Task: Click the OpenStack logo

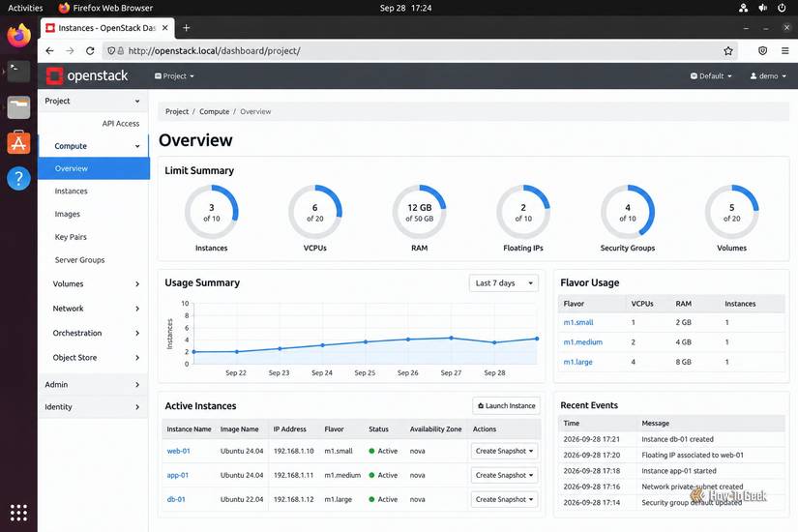Action: click(x=87, y=75)
